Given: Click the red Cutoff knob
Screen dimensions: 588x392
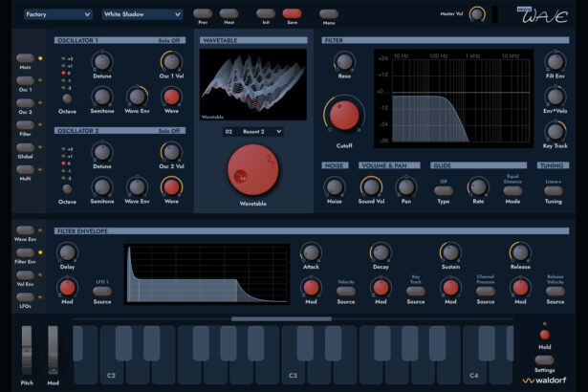Looking at the screenshot, I should (344, 115).
